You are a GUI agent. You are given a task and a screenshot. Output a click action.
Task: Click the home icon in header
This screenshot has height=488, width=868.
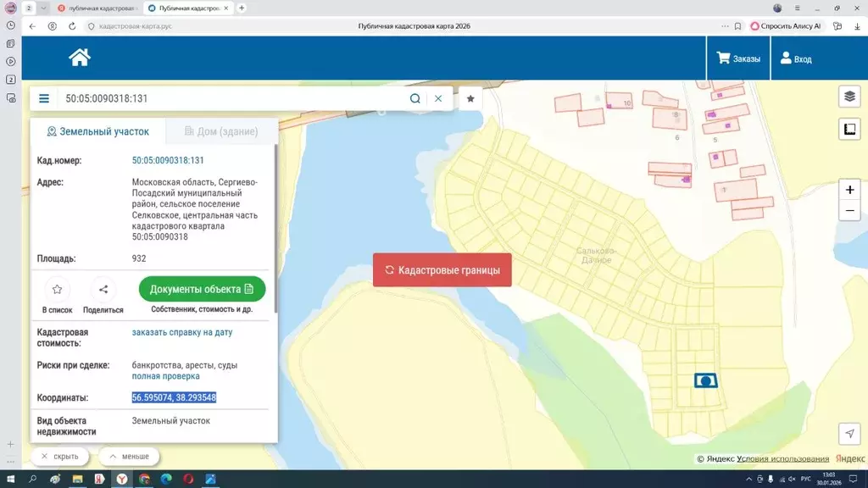(x=80, y=58)
